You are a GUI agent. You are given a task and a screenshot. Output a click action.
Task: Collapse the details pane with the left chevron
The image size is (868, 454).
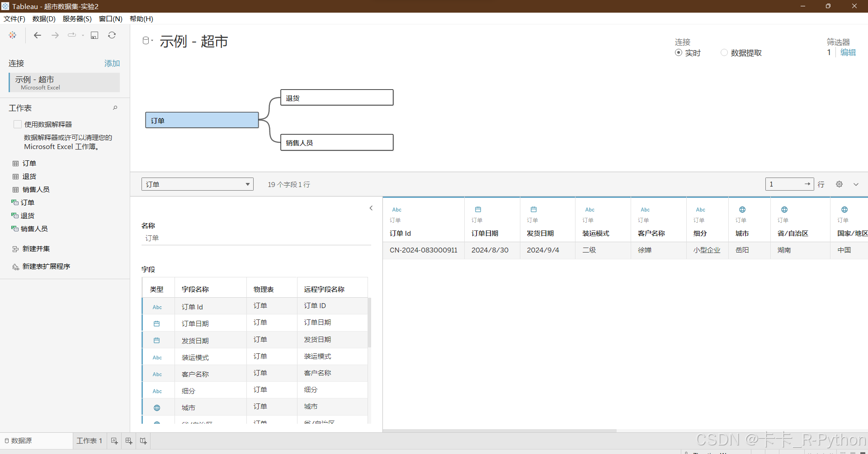click(371, 208)
